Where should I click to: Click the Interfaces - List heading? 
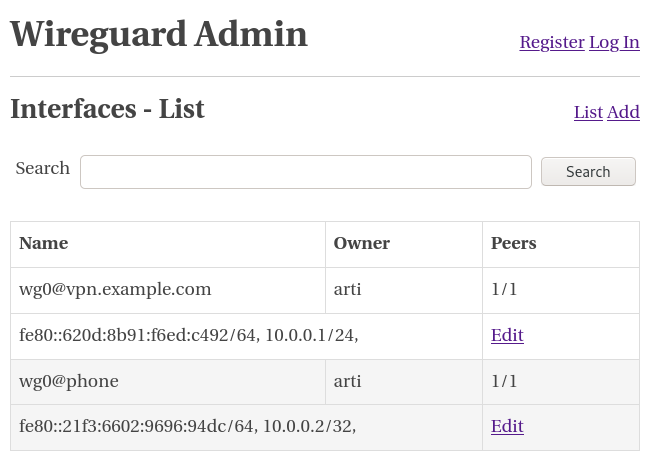pos(107,109)
